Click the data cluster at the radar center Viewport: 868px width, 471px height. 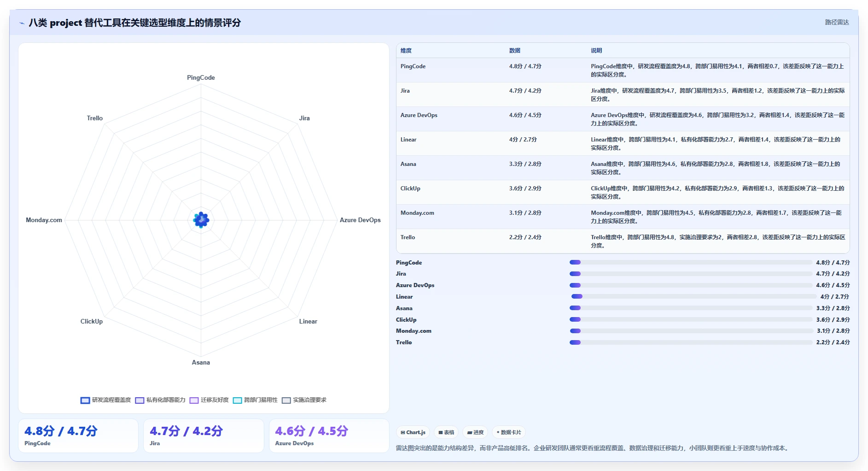(201, 220)
